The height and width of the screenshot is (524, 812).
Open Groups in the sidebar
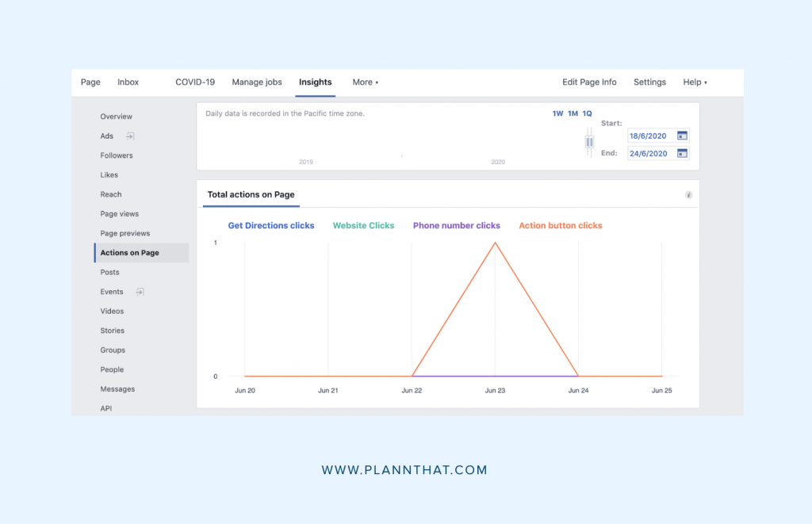(113, 350)
